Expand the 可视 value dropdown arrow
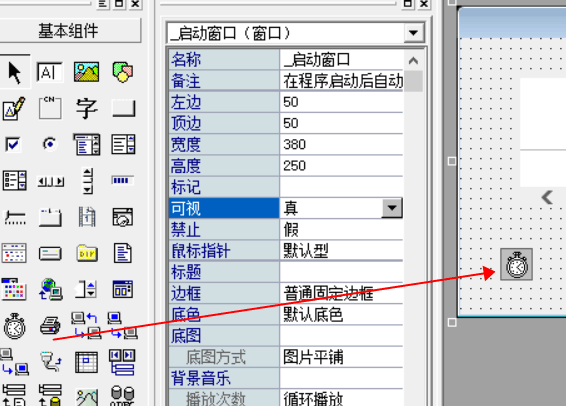This screenshot has height=406, width=566. [392, 208]
